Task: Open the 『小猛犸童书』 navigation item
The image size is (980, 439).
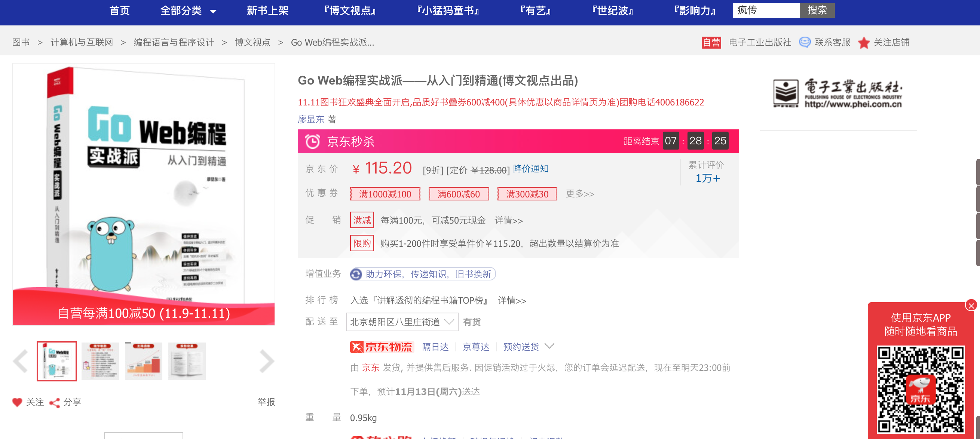Action: [x=448, y=10]
